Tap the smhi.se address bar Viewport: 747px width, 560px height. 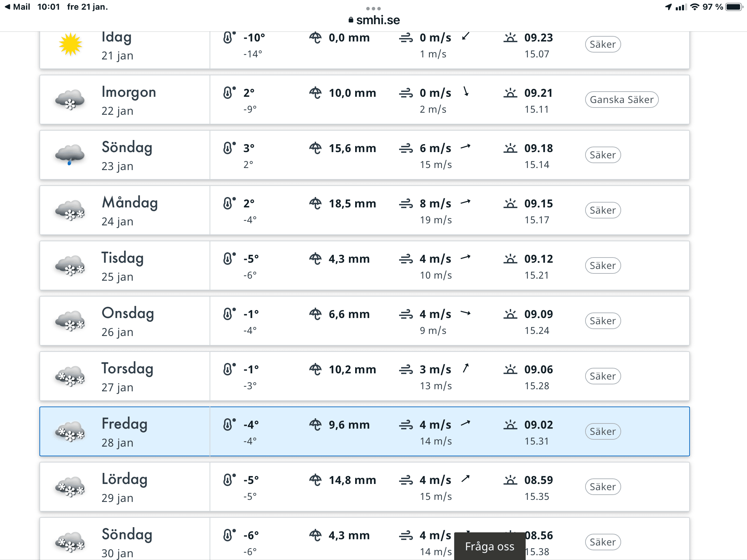[x=373, y=20]
